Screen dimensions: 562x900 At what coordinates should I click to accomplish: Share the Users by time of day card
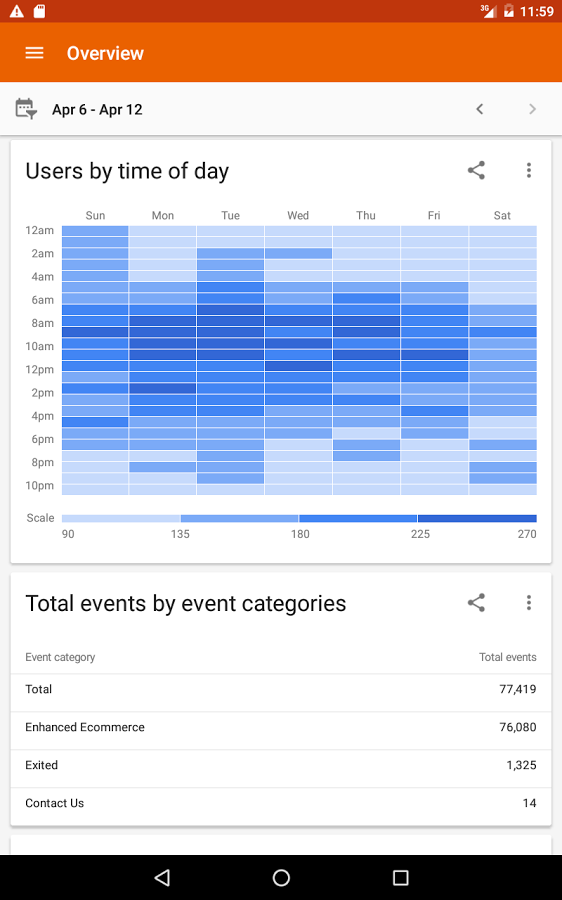point(476,170)
